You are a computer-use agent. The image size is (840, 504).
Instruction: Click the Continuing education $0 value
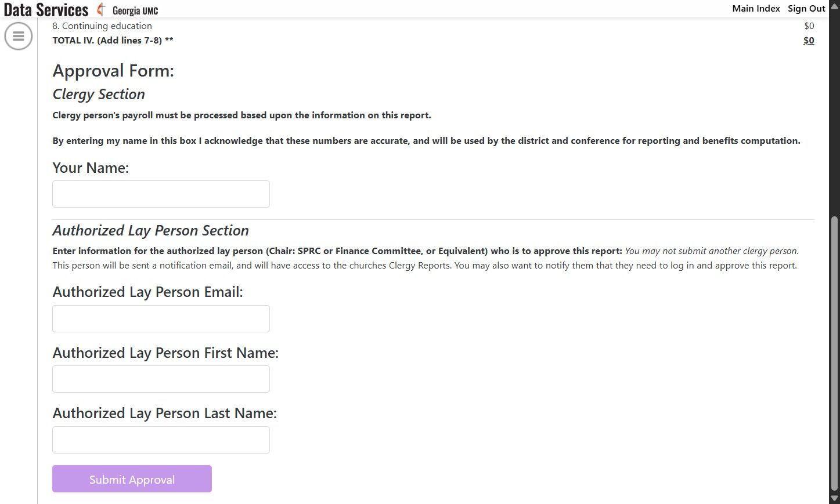809,26
